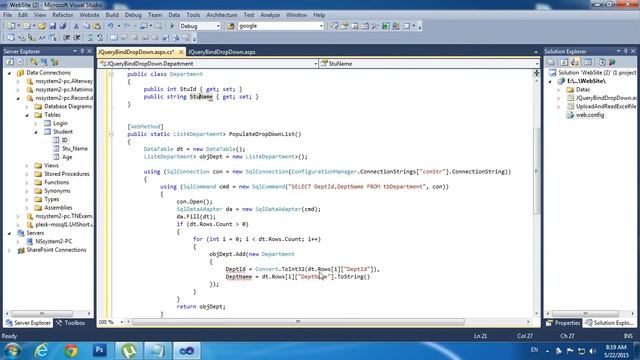Open Debug solution configuration dropdown
Viewport: 640px width, 360px height.
pos(218,26)
